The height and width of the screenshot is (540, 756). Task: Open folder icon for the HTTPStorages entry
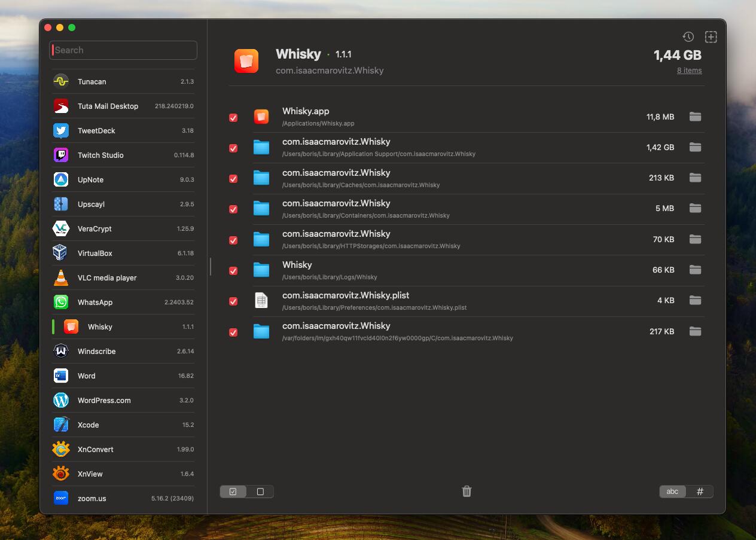coord(695,239)
